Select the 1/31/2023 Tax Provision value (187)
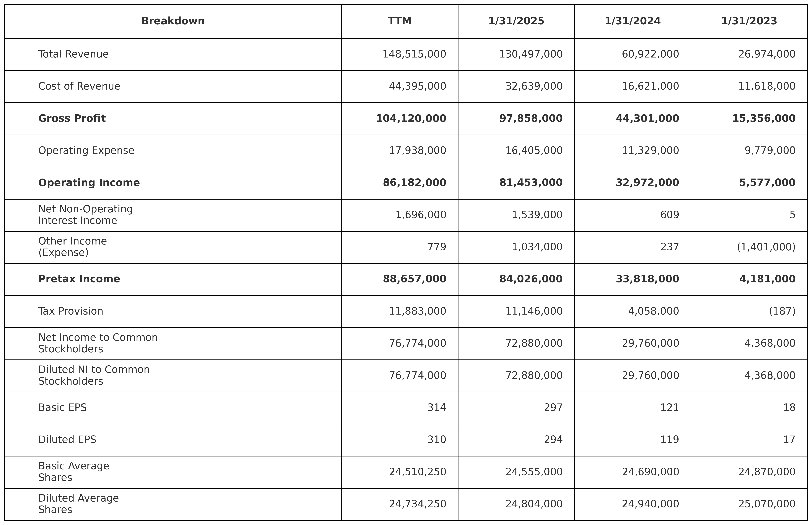Image resolution: width=812 pixels, height=525 pixels. pos(782,311)
